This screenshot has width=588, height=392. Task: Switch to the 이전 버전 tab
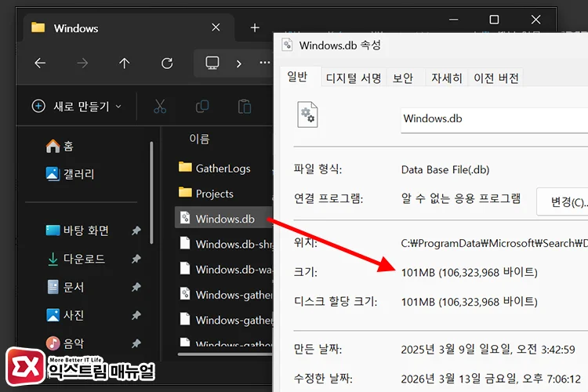[x=495, y=78]
